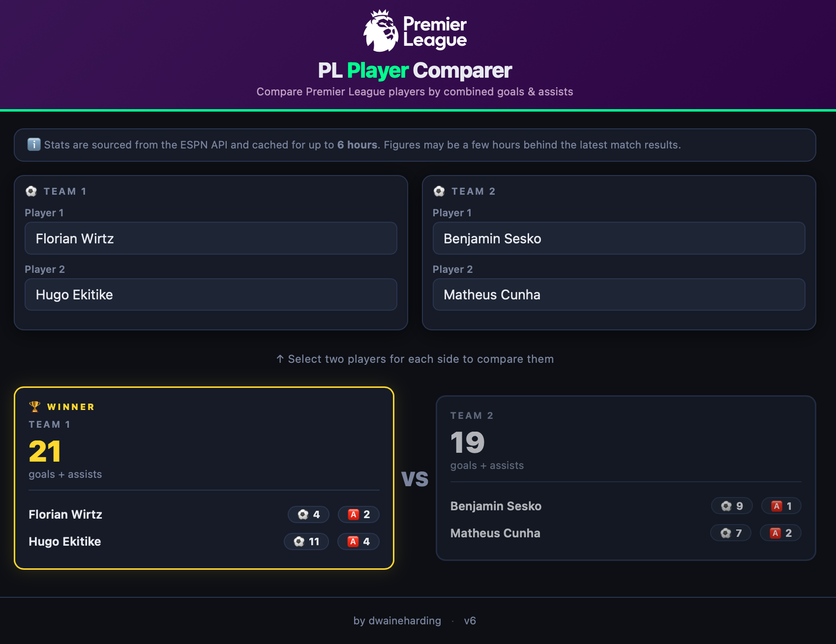This screenshot has width=836, height=644.
Task: Select the Benjamin Sesko name field
Action: click(x=619, y=238)
